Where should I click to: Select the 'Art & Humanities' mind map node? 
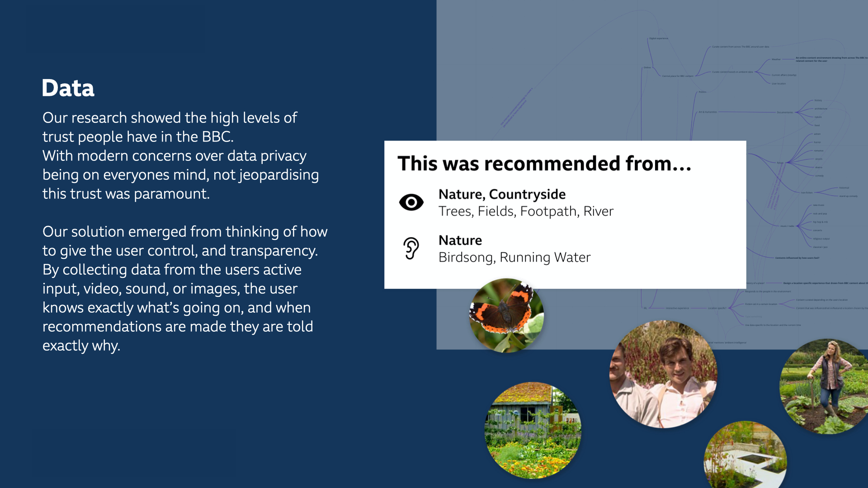(x=708, y=112)
